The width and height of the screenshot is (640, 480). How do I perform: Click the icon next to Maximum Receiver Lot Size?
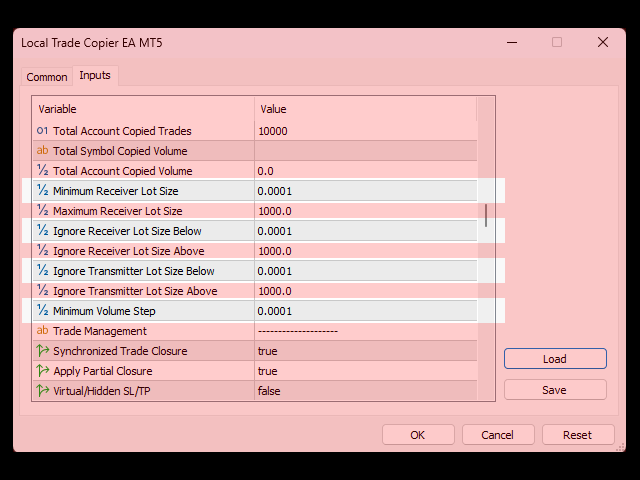[x=42, y=210]
